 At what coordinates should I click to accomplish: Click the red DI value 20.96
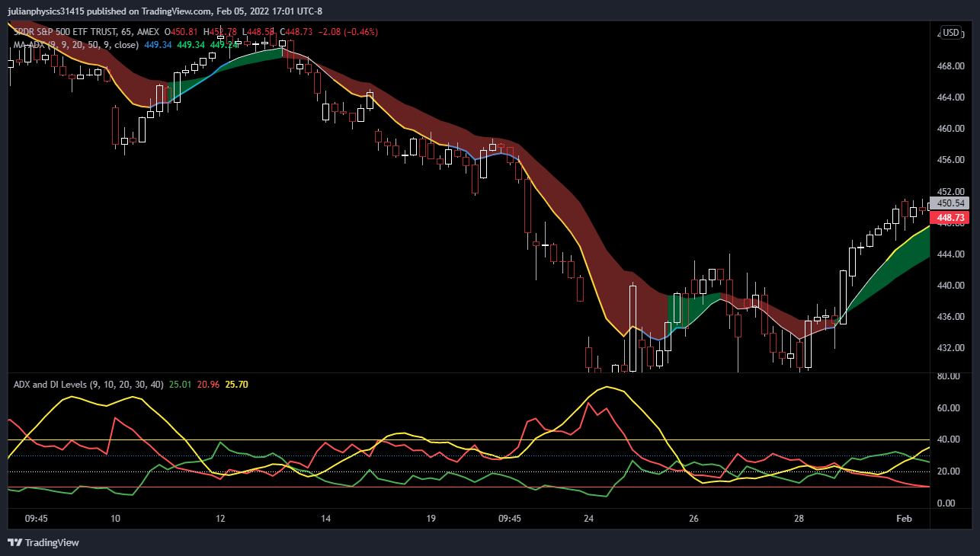tap(208, 385)
